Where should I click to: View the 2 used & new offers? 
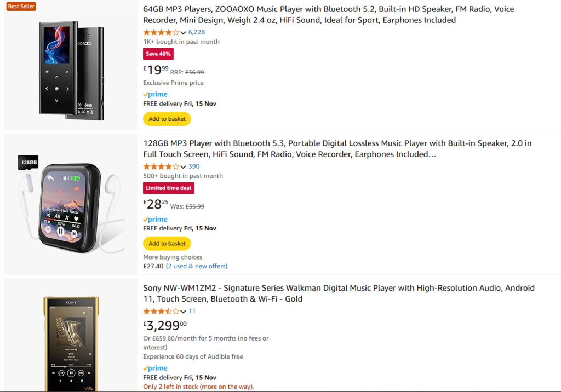tap(197, 266)
